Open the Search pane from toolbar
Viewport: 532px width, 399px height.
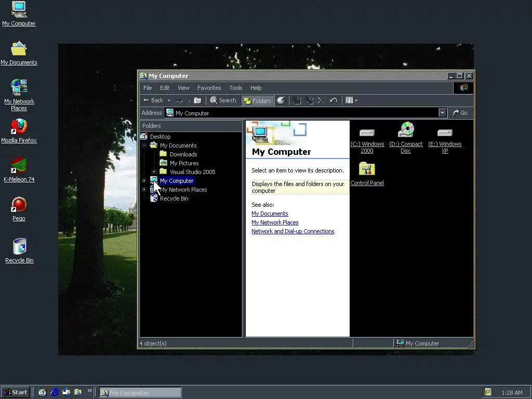(x=223, y=100)
